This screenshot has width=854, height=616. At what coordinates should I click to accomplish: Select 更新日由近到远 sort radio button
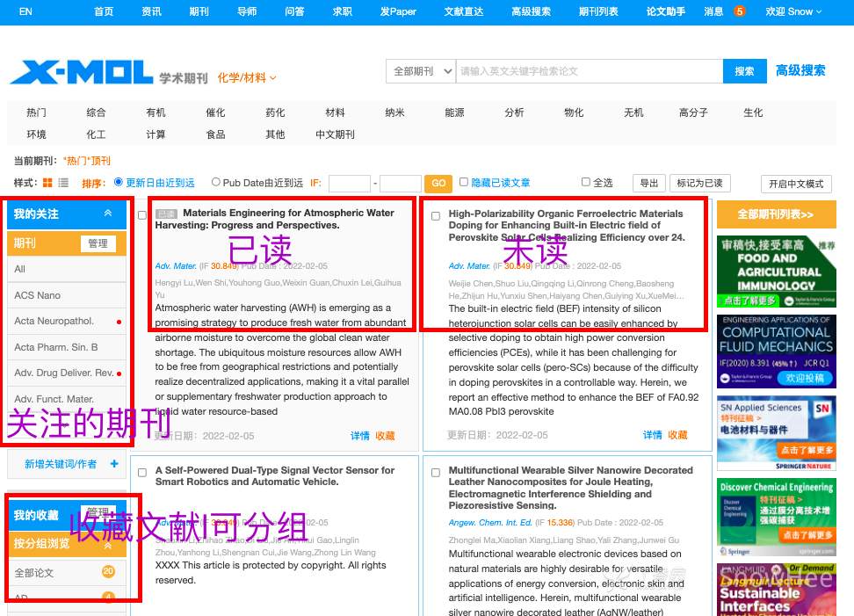119,183
